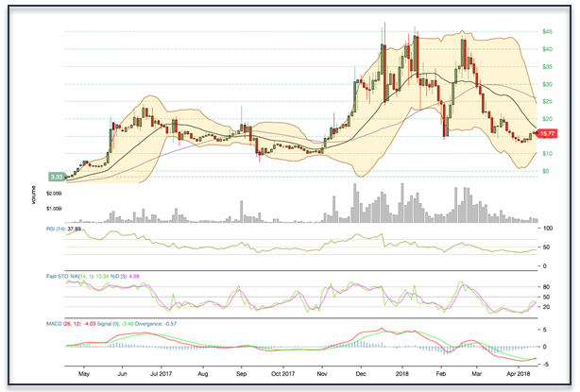Viewport: 580px width, 392px height.
Task: Click the 5 mark on MACD axis
Action: 544,330
